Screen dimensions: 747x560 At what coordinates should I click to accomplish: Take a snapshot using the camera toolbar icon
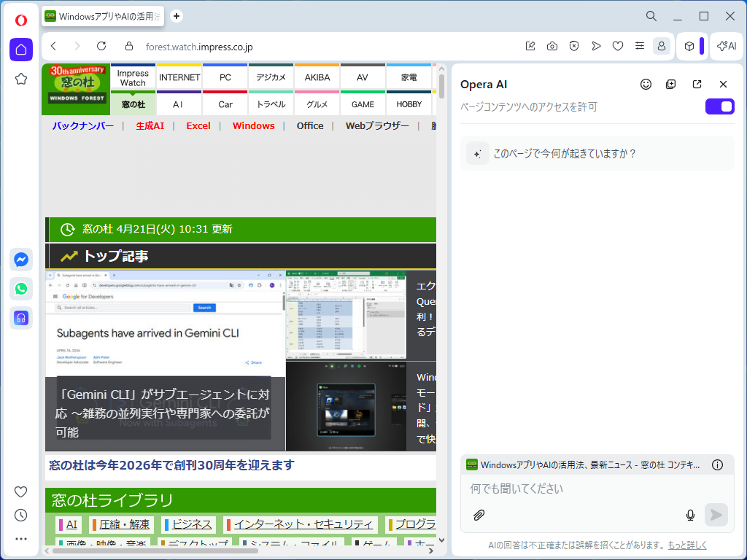click(x=552, y=45)
